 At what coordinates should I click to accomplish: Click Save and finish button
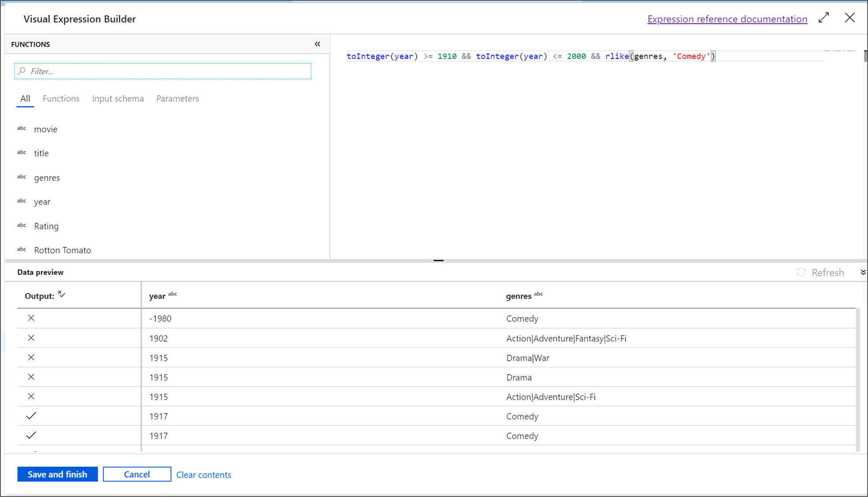point(57,475)
